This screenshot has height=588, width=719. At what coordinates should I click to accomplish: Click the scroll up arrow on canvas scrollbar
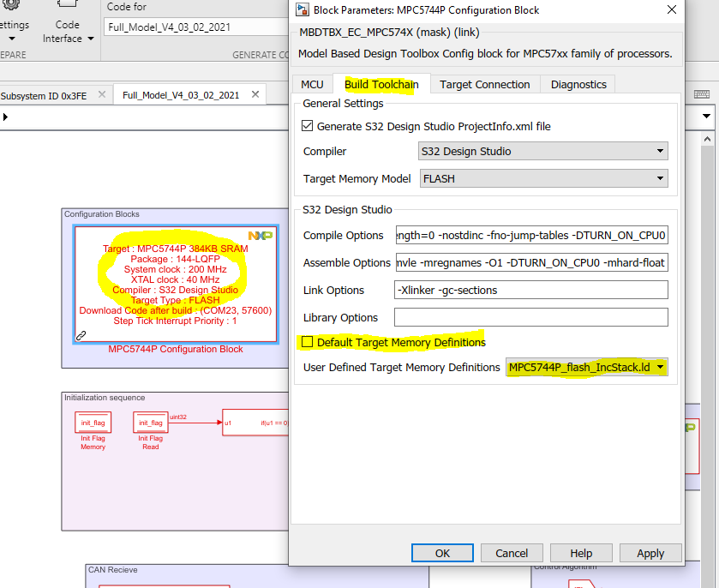[x=707, y=139]
